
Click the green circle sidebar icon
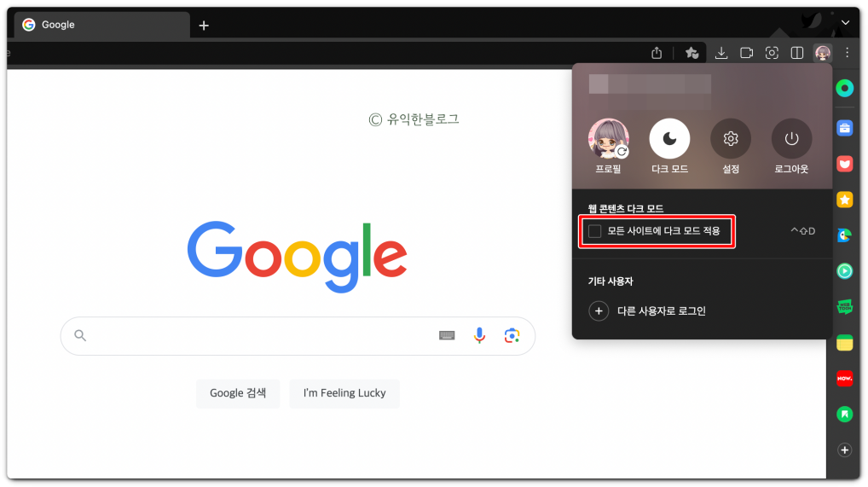pos(845,88)
